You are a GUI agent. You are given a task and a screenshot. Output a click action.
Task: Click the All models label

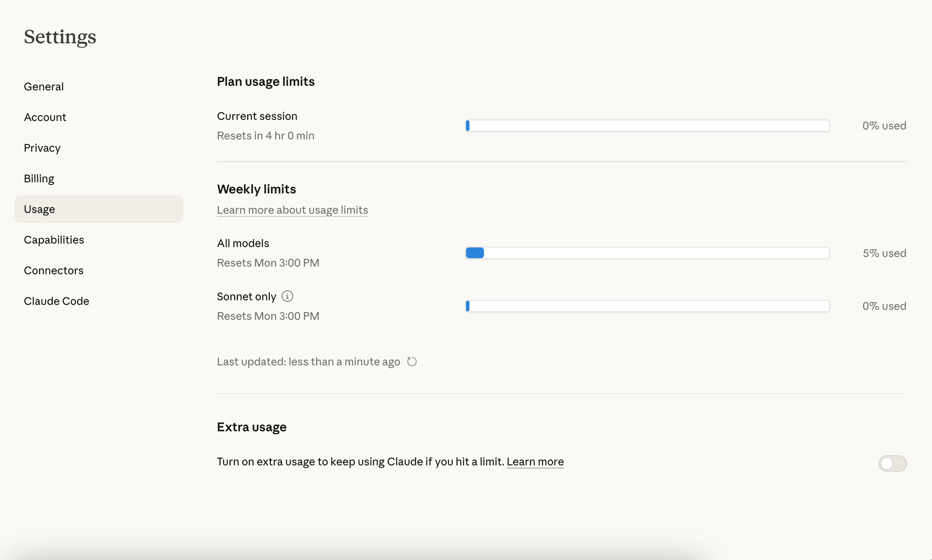pos(243,243)
